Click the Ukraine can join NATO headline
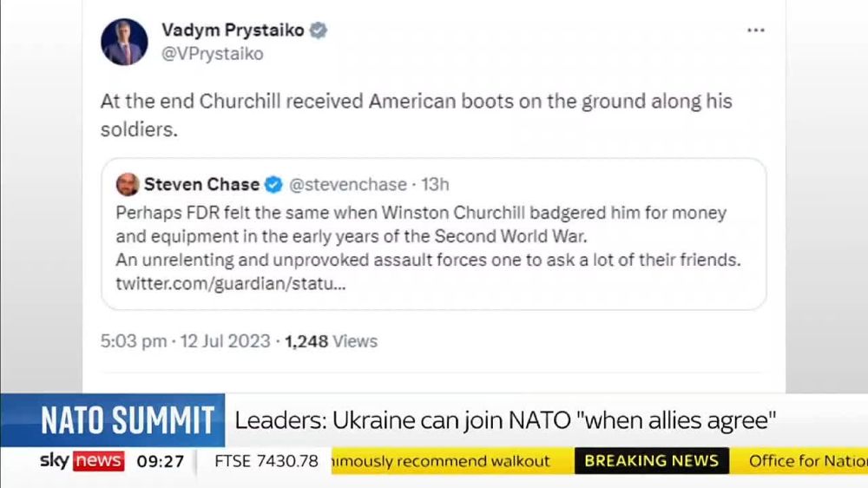 tap(504, 421)
